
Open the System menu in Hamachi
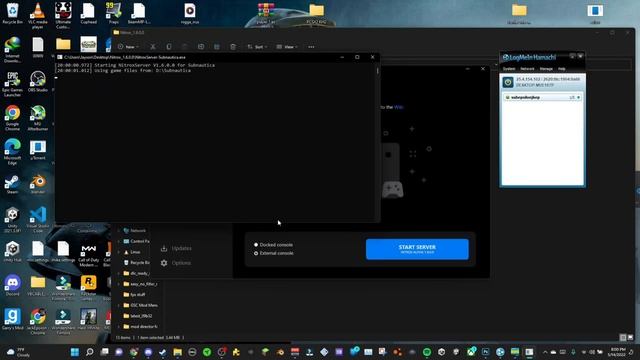click(509, 69)
